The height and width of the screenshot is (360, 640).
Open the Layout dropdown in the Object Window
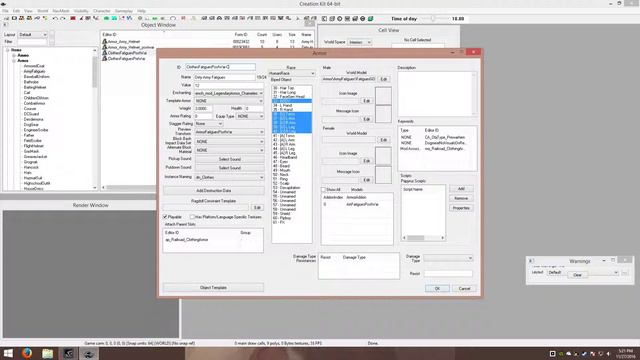point(33,35)
